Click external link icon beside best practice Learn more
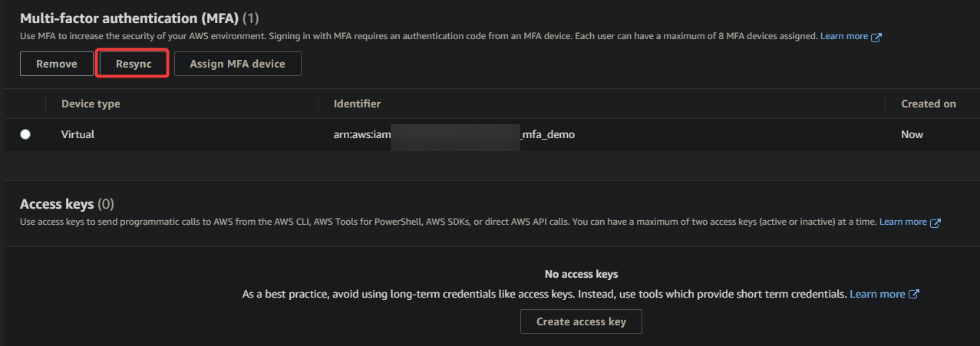 point(914,295)
